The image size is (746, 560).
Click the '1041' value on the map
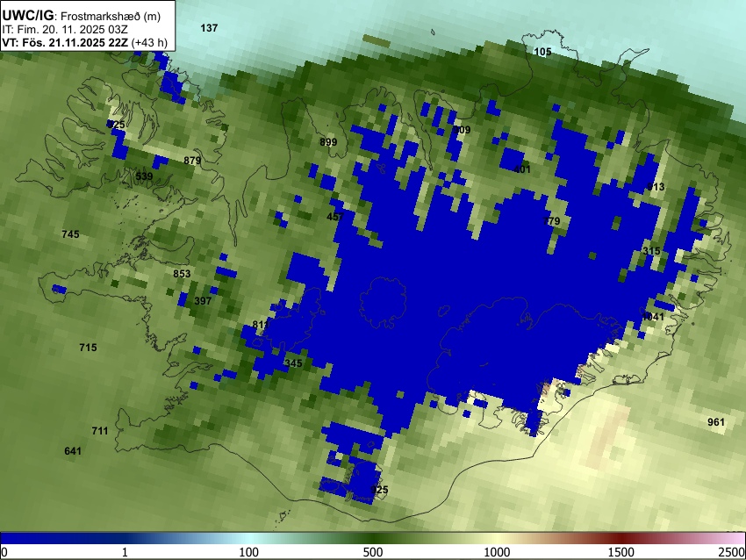(x=653, y=317)
